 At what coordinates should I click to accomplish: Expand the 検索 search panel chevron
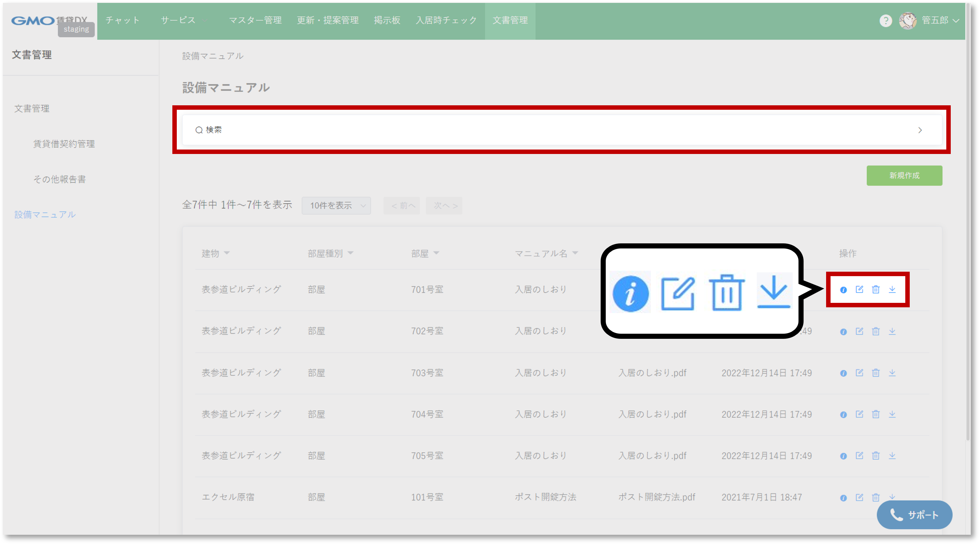[920, 130]
